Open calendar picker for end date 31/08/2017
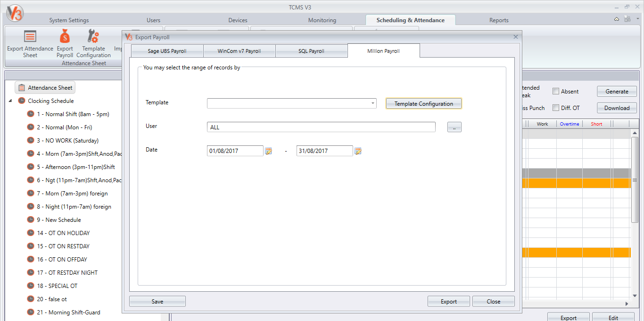The width and height of the screenshot is (644, 321). tap(358, 151)
